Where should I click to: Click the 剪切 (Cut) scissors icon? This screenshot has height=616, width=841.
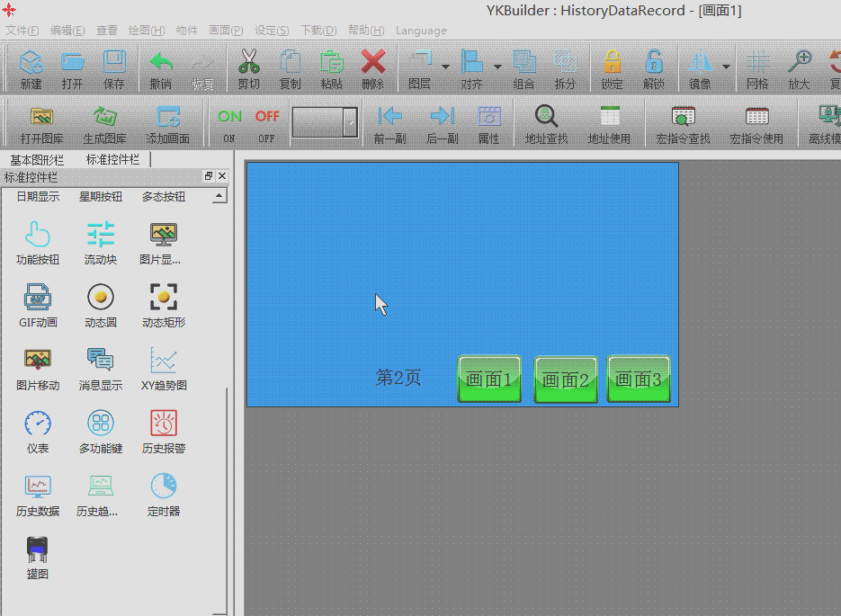pos(249,63)
